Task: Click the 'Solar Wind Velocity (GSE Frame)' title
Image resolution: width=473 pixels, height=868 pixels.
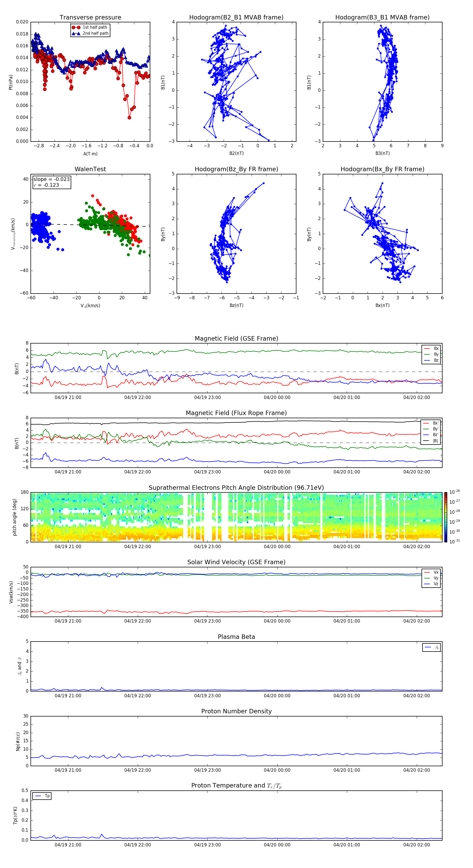Action: click(x=236, y=562)
